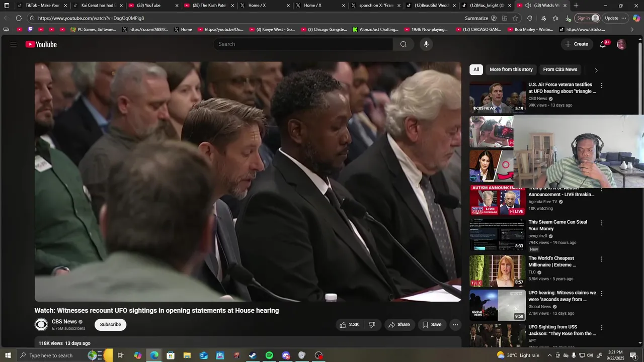This screenshot has width=644, height=362.
Task: Open This Steam Game Can Steal thumbnail
Action: [498, 235]
